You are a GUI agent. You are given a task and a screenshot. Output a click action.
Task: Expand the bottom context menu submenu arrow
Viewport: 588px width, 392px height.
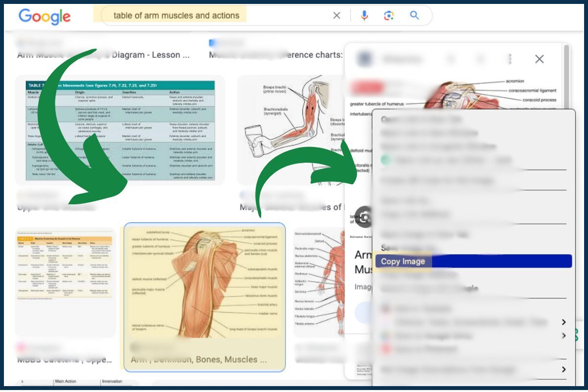coord(563,369)
